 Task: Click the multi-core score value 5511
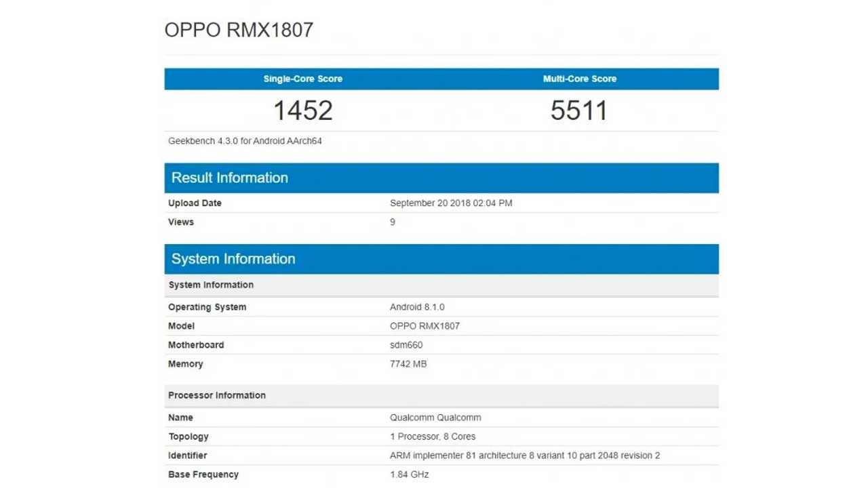tap(579, 110)
